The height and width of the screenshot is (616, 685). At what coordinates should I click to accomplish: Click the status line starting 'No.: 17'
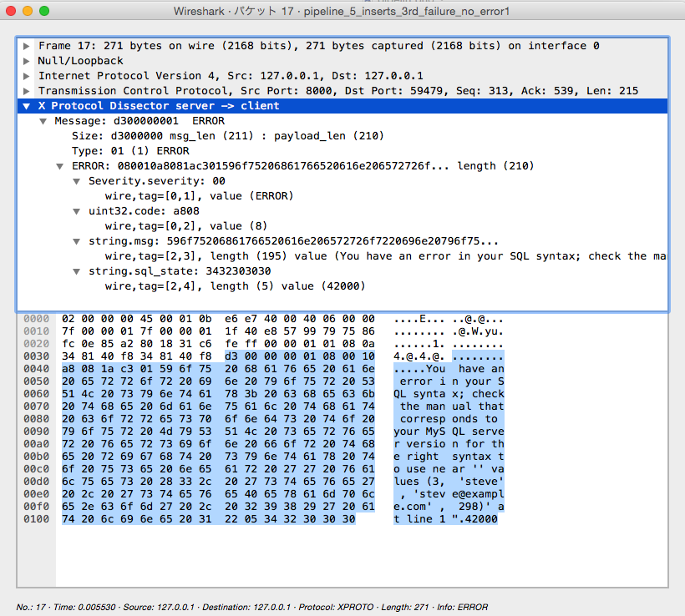pyautogui.click(x=252, y=608)
